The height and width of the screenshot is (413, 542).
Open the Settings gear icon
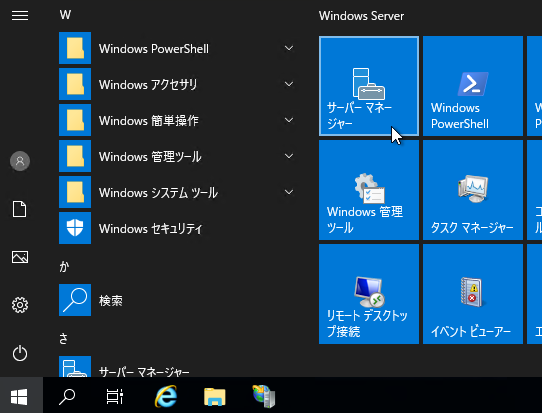click(x=20, y=305)
